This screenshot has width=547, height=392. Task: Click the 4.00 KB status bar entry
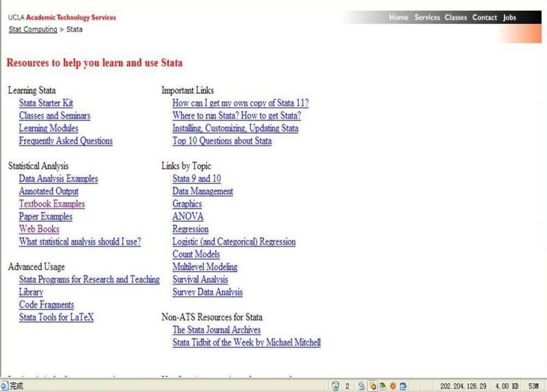click(x=507, y=386)
